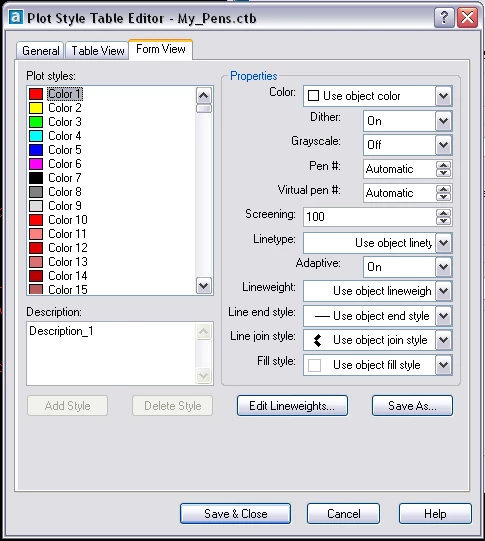Open the Fill style dropdown
Viewport: 485px width, 541px height.
pyautogui.click(x=443, y=365)
